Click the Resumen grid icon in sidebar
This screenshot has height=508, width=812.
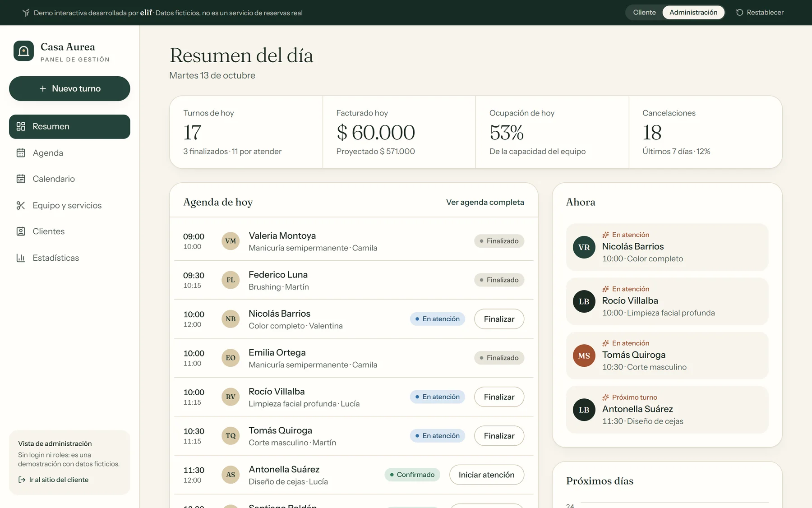tap(21, 126)
